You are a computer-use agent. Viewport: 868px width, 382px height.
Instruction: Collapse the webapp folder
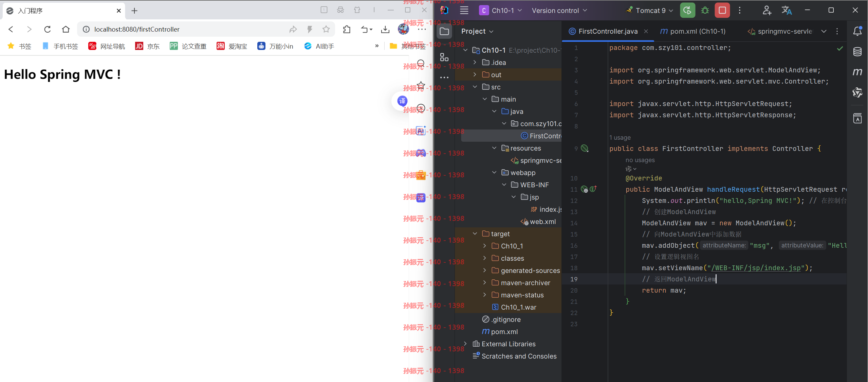click(495, 173)
